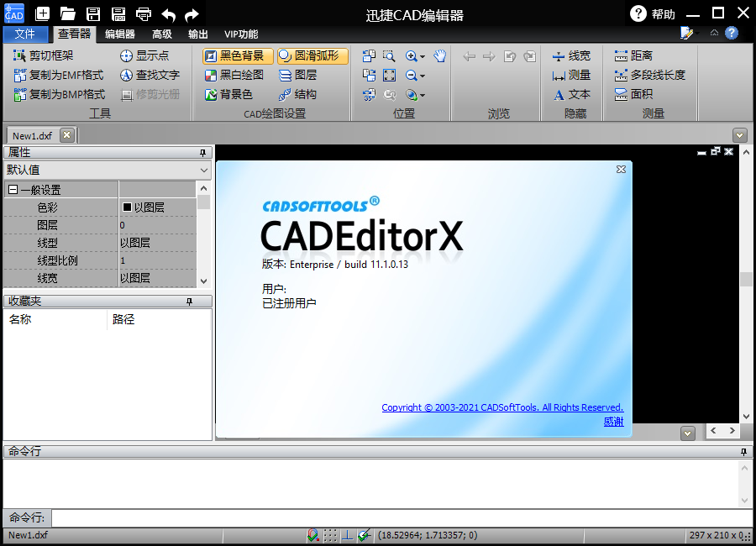Toggle 黑白绘图 black and white drawing
The image size is (756, 546).
234,76
